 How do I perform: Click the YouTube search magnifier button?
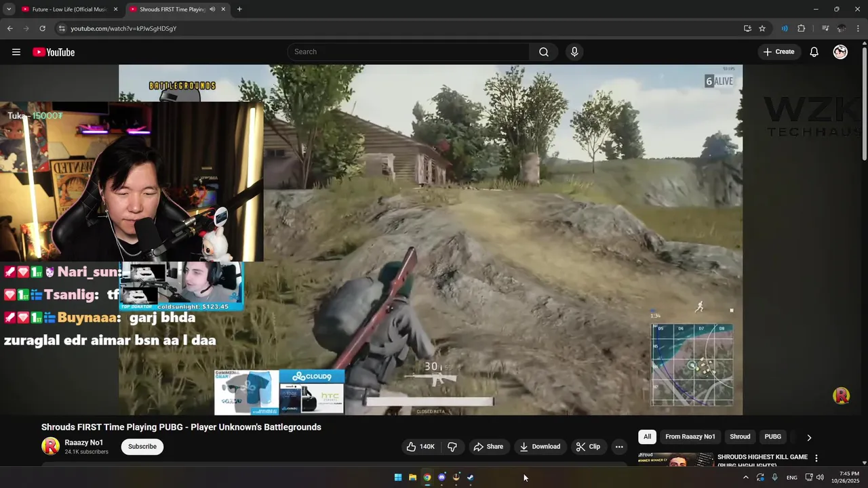[x=544, y=52]
